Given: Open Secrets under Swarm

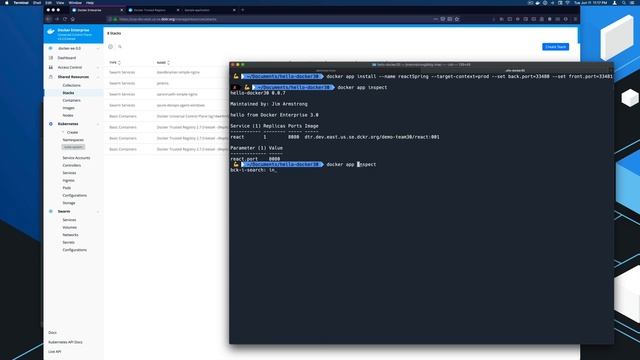Looking at the screenshot, I should point(69,242).
